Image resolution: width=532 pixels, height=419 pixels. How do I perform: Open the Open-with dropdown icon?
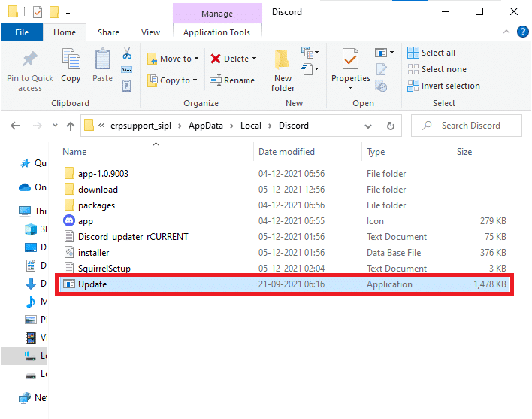pyautogui.click(x=385, y=53)
